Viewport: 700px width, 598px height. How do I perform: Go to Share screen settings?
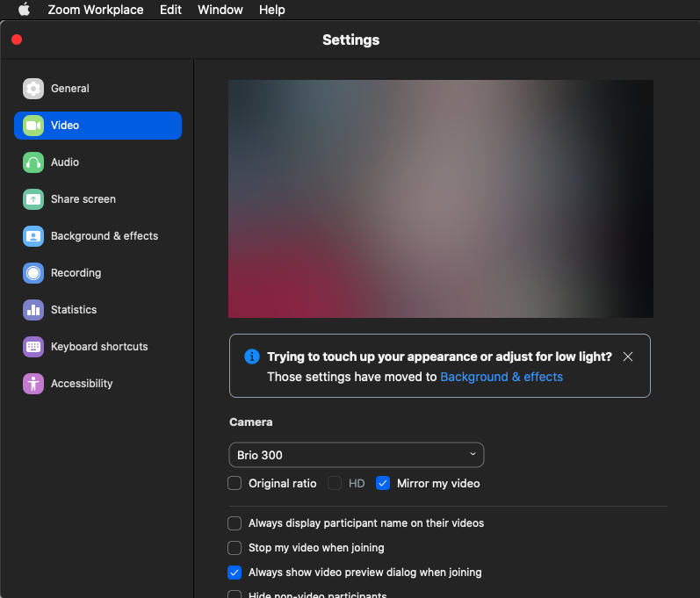(x=97, y=199)
